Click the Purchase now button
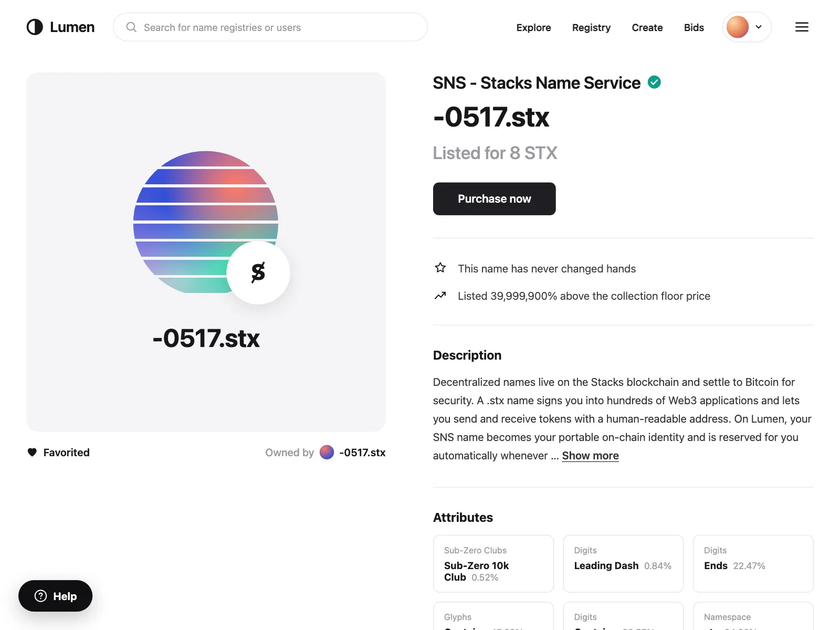 pos(495,199)
